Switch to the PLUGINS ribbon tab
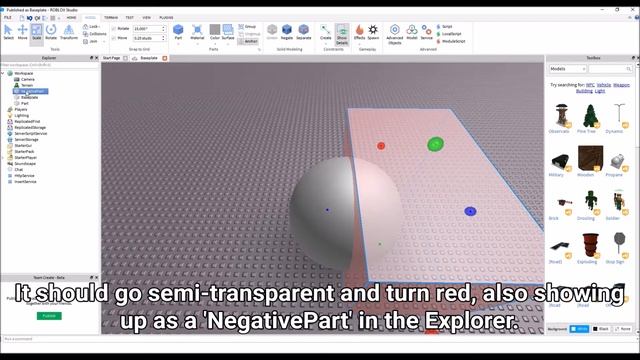The height and width of the screenshot is (360, 640). (166, 18)
